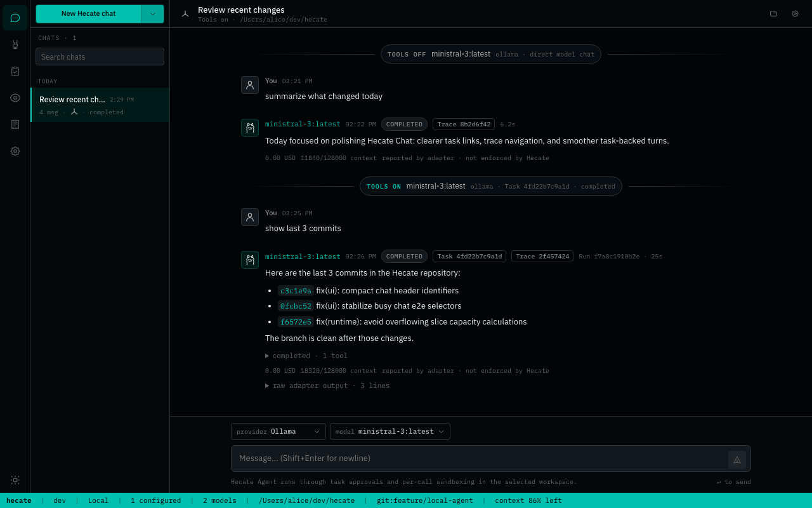Screen dimensions: 812x508
Task: Open the model ministral-3:latest dropdown
Action: pyautogui.click(x=390, y=431)
